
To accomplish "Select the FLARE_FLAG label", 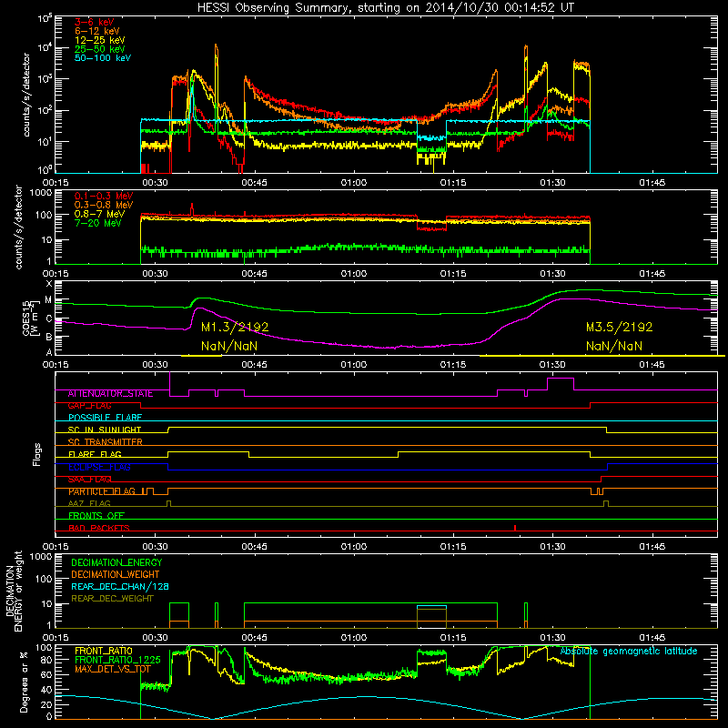I will 95,454.
